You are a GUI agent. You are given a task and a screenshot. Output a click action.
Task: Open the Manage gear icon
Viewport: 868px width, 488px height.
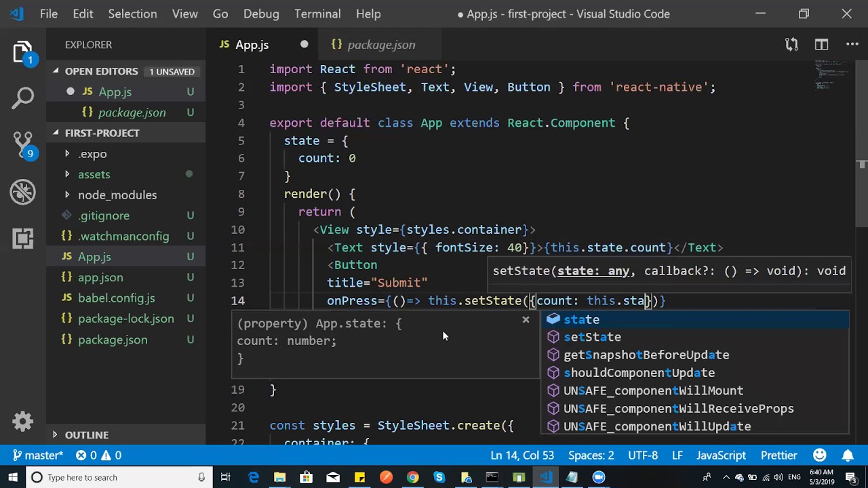click(x=22, y=422)
